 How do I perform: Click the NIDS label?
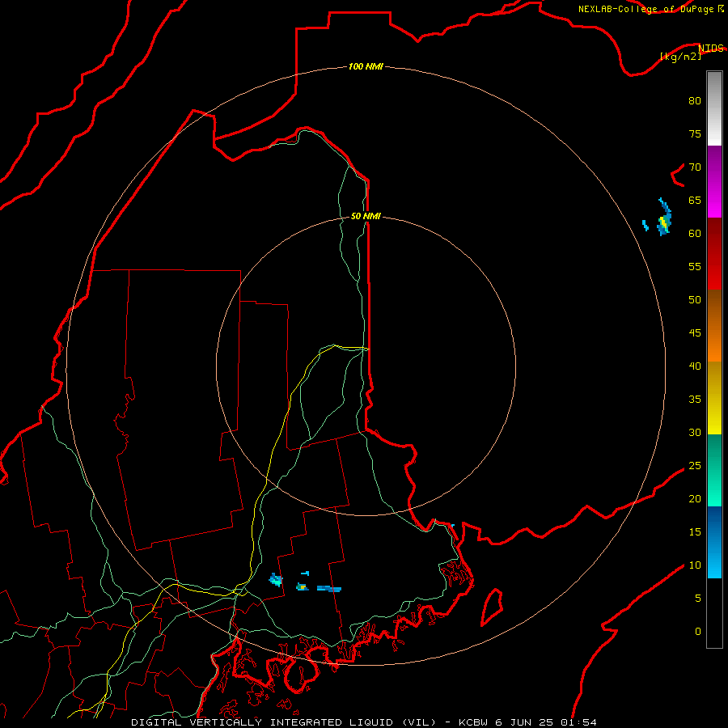(711, 48)
